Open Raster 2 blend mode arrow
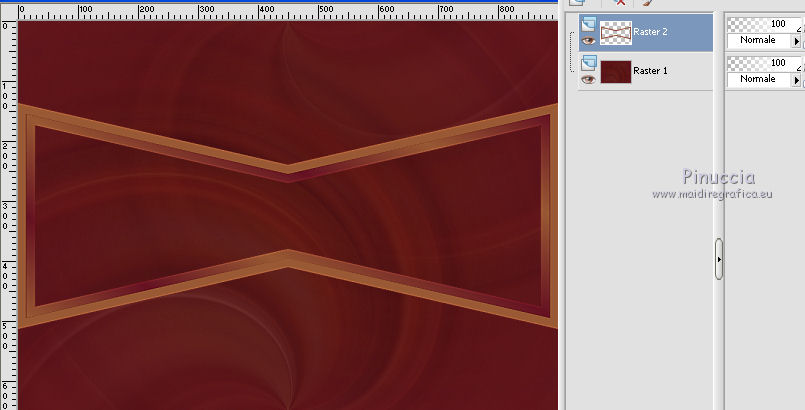The height and width of the screenshot is (410, 805). click(797, 41)
